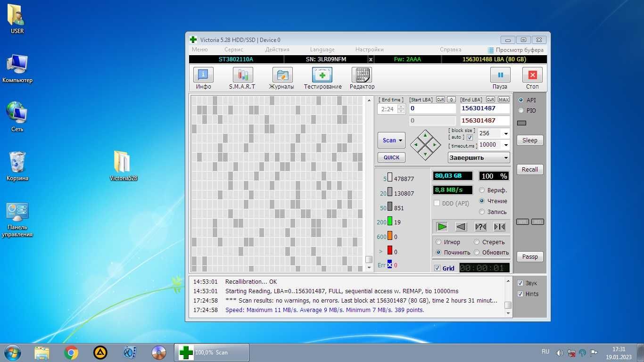Open the Инфо drive information panel
The width and height of the screenshot is (644, 362).
coord(203,78)
